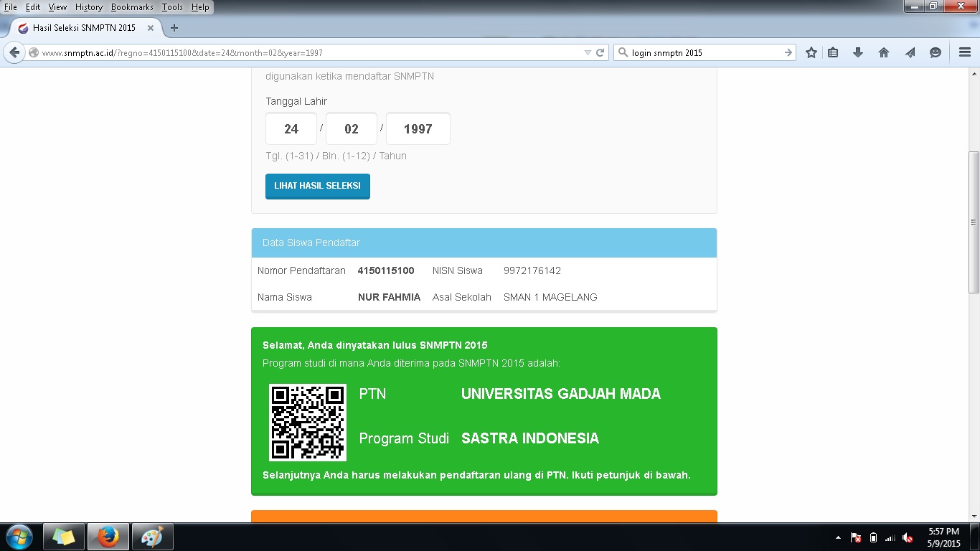
Task: Open the Tools menu
Action: click(x=172, y=6)
